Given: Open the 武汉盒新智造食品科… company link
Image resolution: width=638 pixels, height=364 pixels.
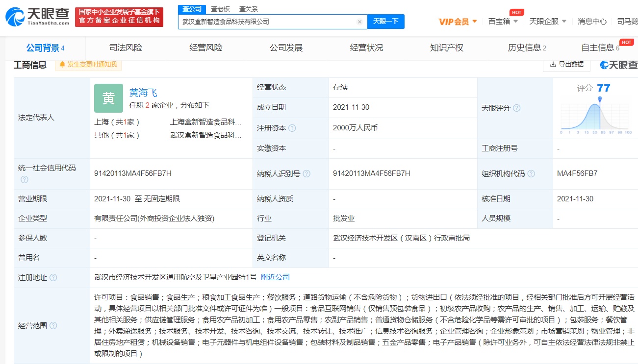Looking at the screenshot, I should point(206,135).
